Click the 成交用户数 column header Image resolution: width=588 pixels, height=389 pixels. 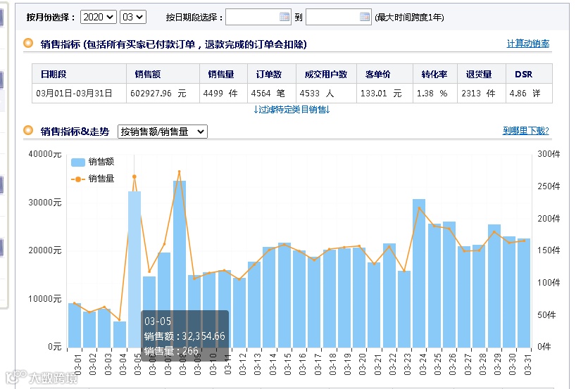point(326,74)
